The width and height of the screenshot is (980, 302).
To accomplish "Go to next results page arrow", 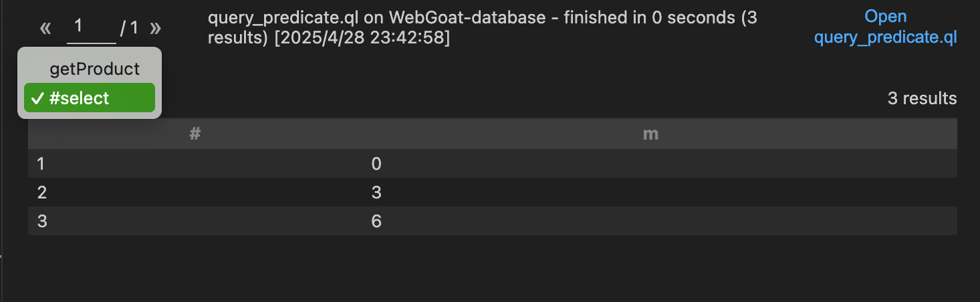I will (155, 28).
